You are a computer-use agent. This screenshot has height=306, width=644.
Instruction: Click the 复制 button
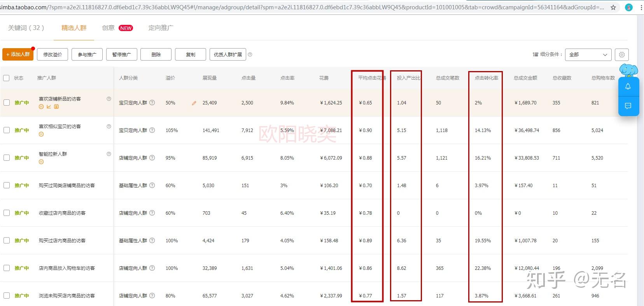pyautogui.click(x=191, y=54)
